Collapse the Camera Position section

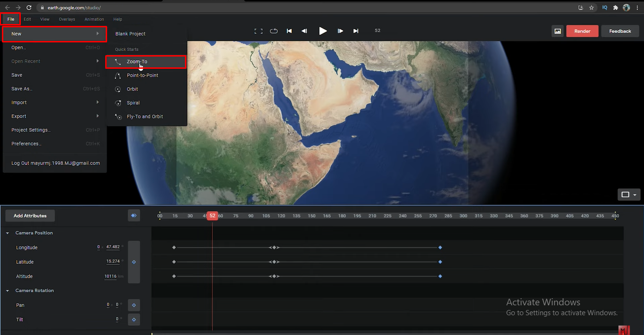click(x=8, y=233)
